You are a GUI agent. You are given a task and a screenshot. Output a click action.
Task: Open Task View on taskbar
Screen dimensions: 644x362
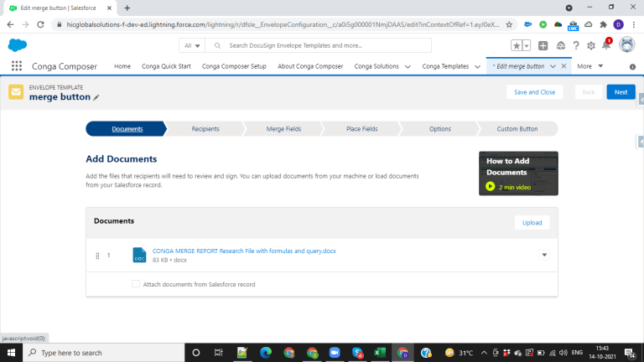coord(218,353)
